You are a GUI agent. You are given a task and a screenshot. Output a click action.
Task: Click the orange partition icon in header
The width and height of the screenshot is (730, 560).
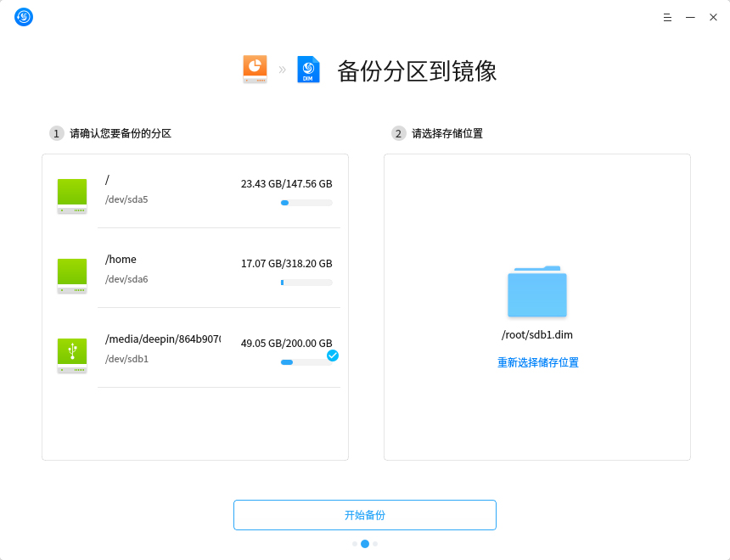255,69
